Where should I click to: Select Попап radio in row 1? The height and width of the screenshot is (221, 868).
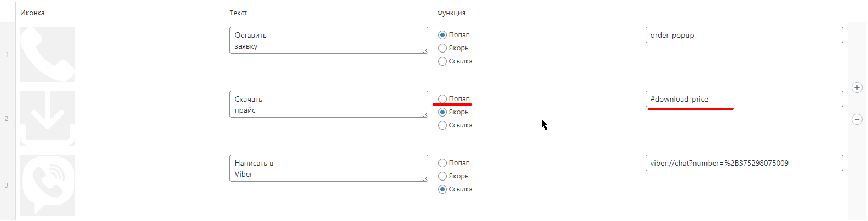tap(442, 35)
